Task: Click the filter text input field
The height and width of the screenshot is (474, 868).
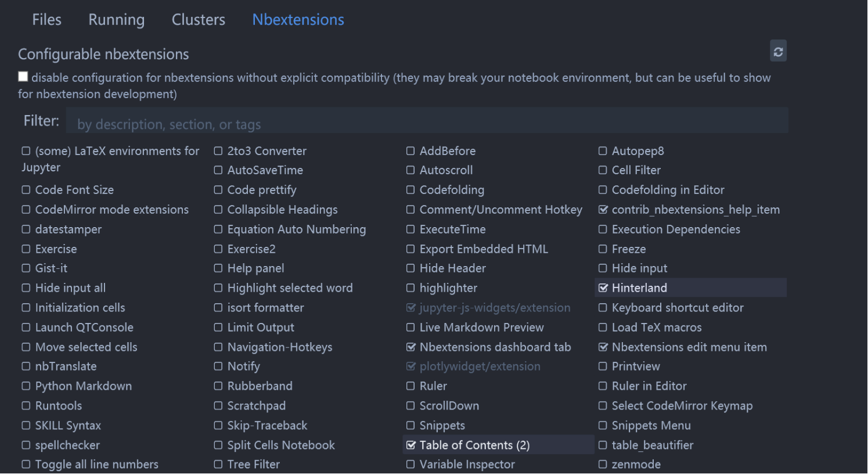Action: click(x=427, y=124)
